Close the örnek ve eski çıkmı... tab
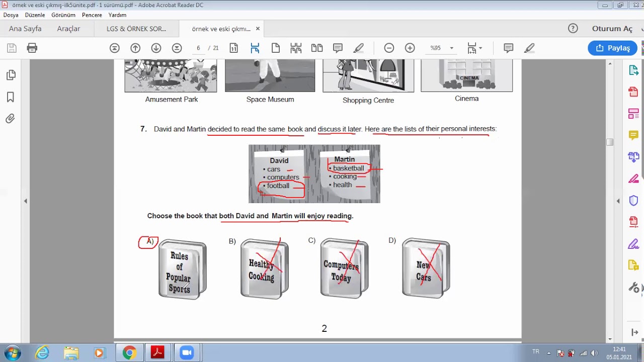The image size is (644, 362). tap(258, 29)
